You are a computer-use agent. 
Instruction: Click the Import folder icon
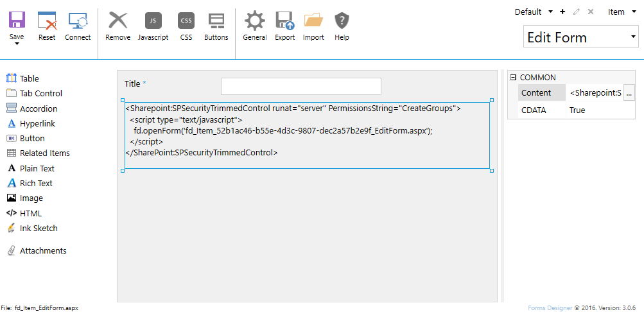coord(313,21)
